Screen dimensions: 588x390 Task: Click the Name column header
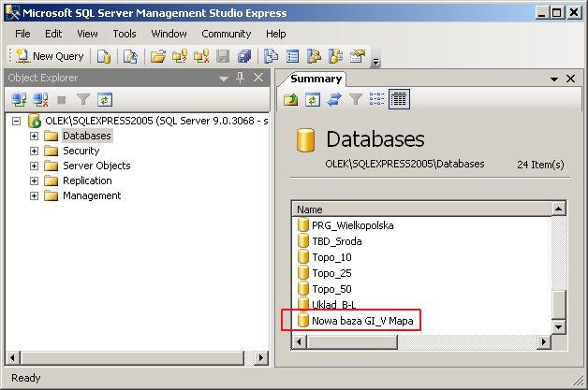click(x=421, y=209)
